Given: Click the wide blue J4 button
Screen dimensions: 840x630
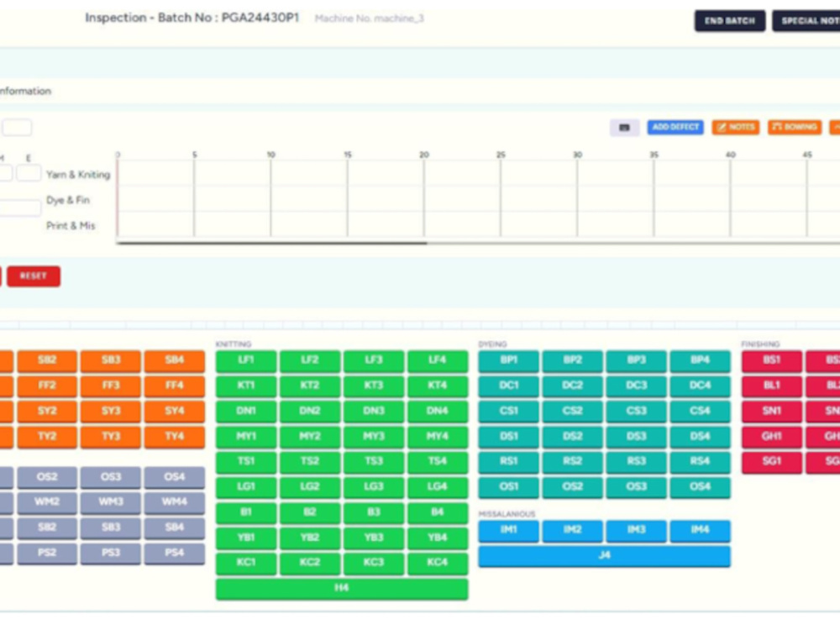Looking at the screenshot, I should [x=604, y=555].
